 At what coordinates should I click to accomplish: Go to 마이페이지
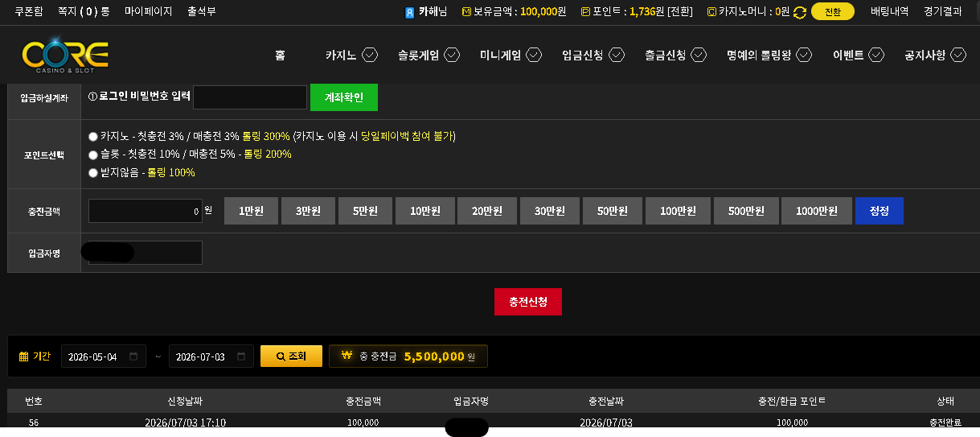click(x=148, y=11)
